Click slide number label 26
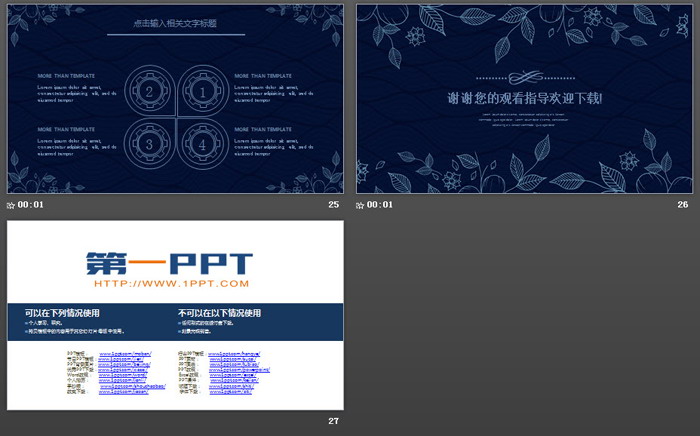Screen dimensions: 700x436 (x=683, y=204)
